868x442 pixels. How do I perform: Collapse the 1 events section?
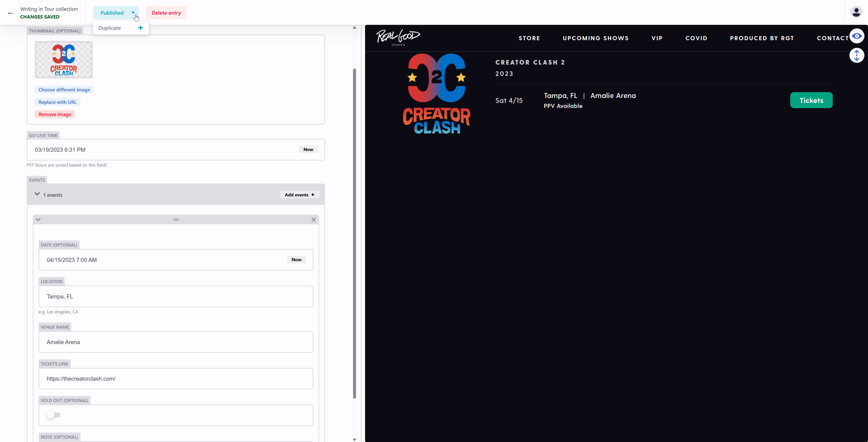pos(37,194)
